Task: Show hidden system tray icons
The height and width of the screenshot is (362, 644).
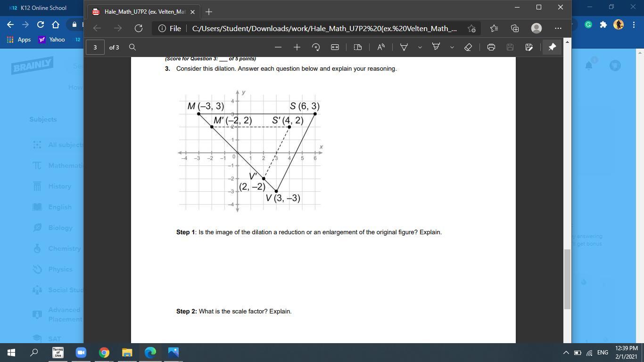Action: [566, 353]
